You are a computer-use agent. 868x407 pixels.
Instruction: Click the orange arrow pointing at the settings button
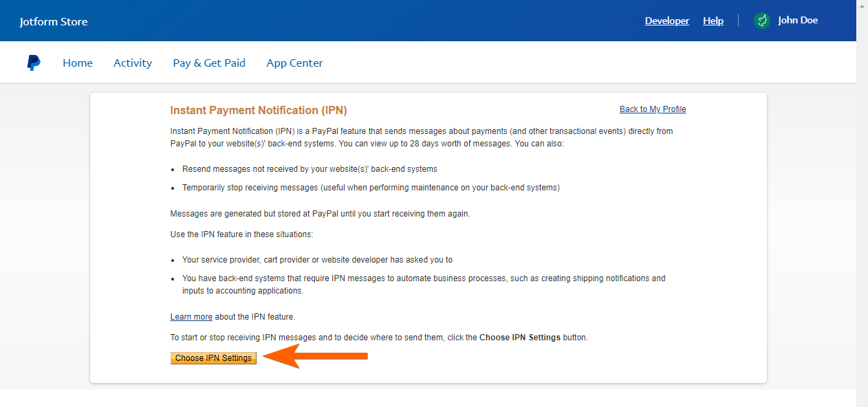pos(316,357)
